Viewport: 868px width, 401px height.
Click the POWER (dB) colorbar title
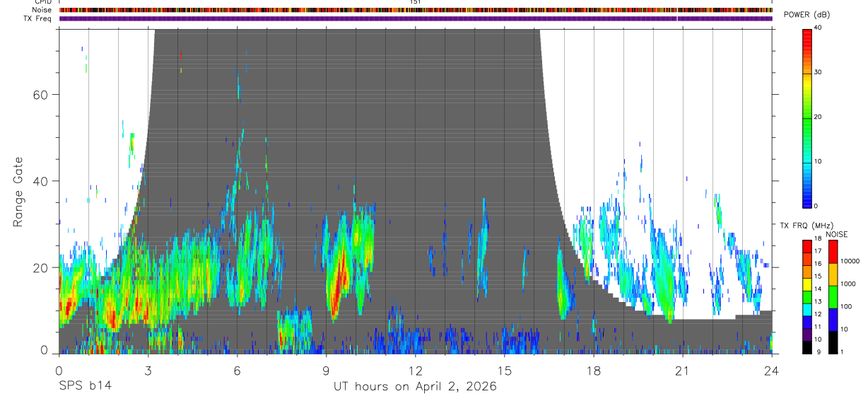click(807, 15)
